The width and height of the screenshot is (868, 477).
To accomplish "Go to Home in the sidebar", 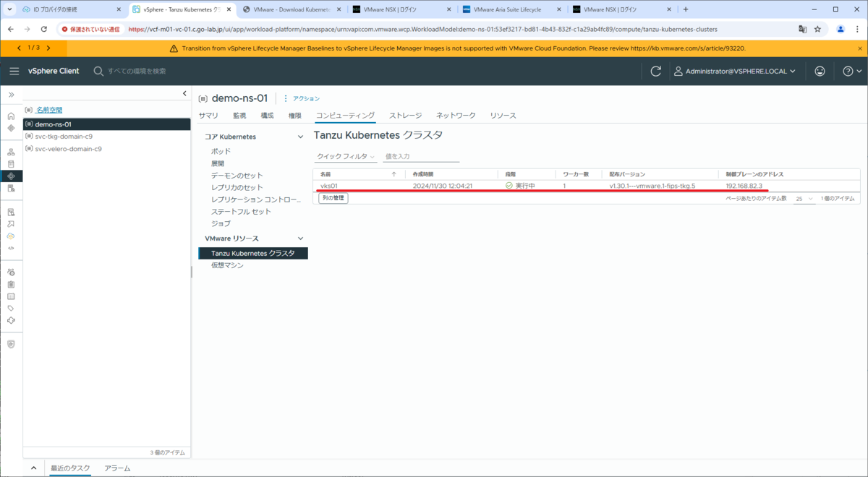I will (x=11, y=116).
